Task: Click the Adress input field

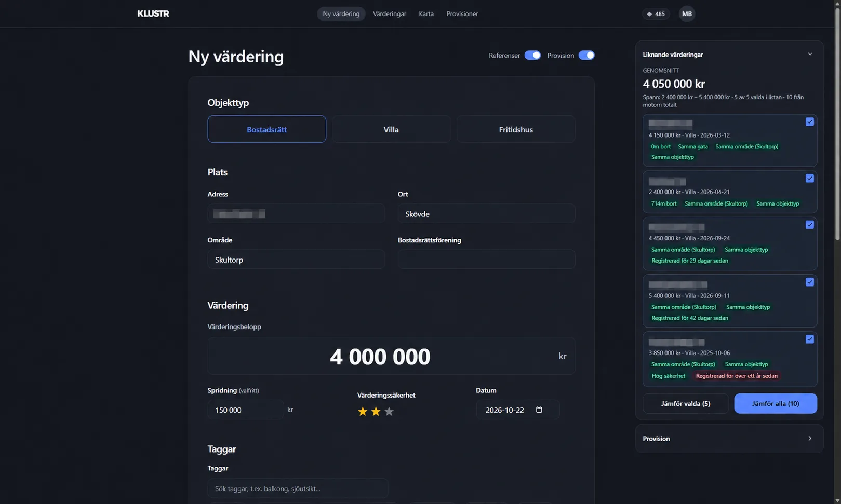Action: (296, 213)
